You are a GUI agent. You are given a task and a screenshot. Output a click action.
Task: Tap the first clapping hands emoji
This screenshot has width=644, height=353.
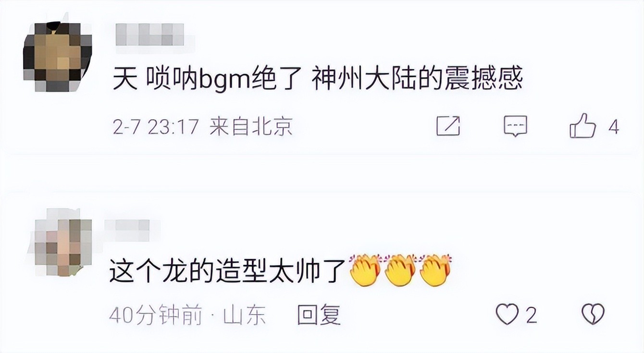tap(365, 270)
